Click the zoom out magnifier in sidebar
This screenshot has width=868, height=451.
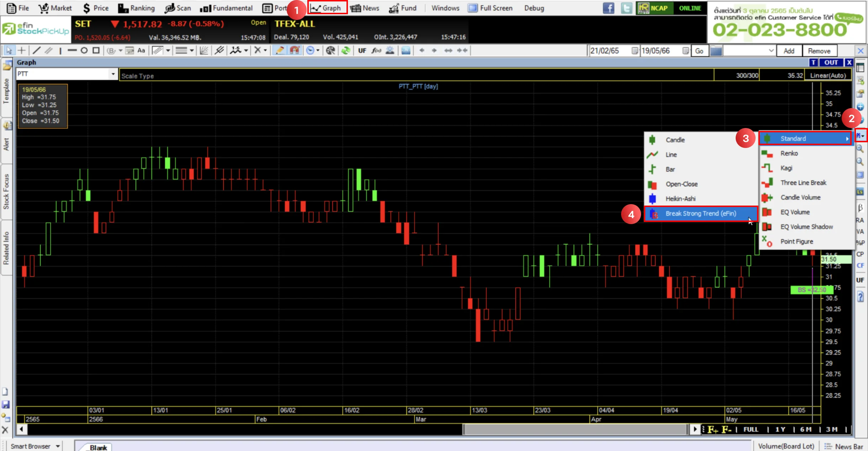[860, 161]
